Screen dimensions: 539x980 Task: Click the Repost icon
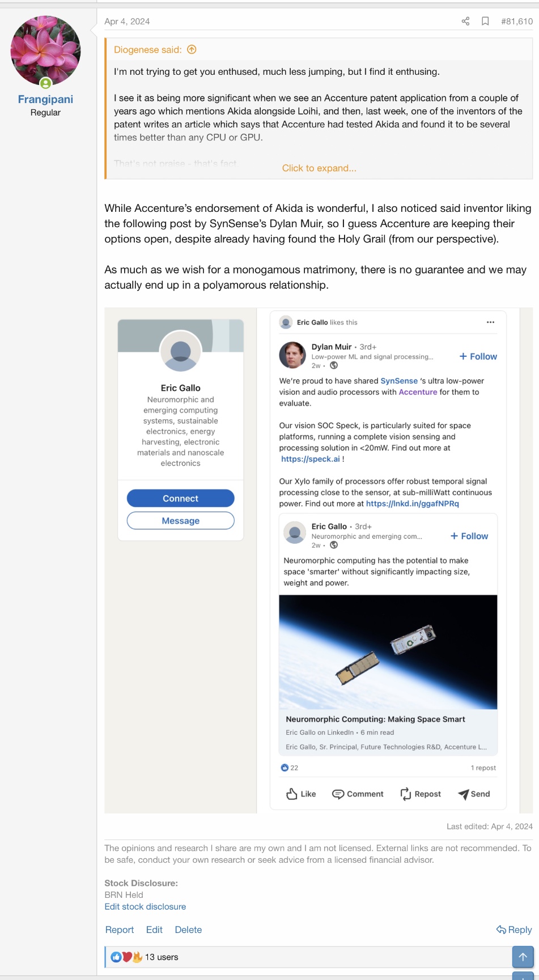coord(406,794)
